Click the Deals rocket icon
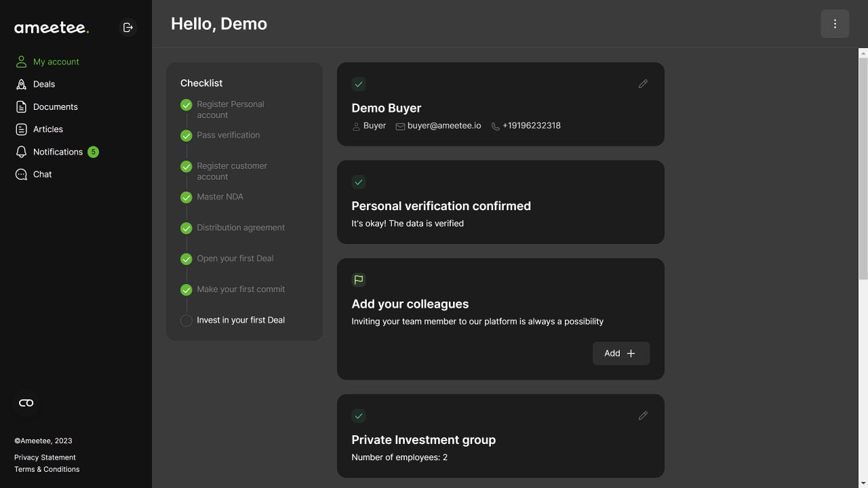 (x=21, y=84)
